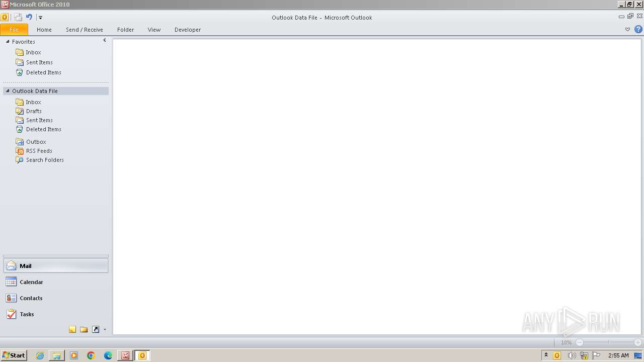The height and width of the screenshot is (362, 644).
Task: Open the Folder ribbon tab
Action: pos(126,30)
